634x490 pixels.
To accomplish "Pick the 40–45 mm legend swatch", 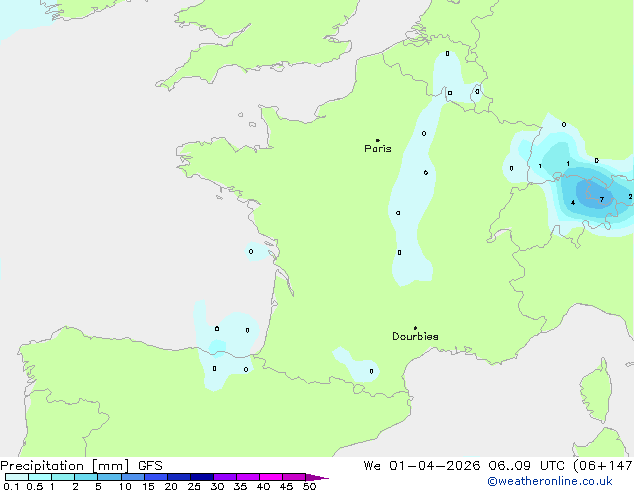I will pos(271,477).
